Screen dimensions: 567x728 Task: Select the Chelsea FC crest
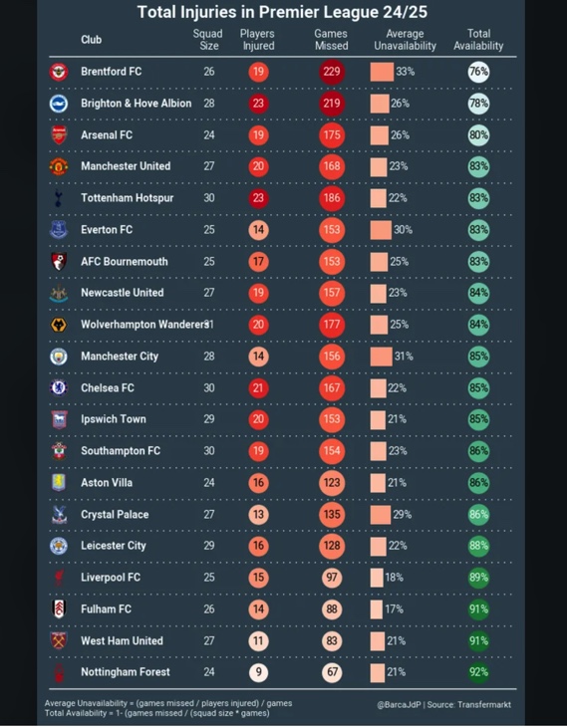click(x=59, y=387)
